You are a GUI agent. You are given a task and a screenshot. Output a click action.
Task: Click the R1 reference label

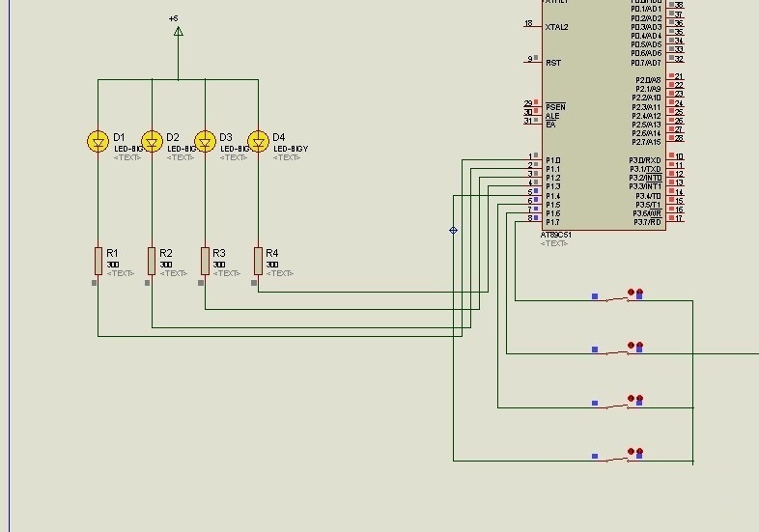(112, 253)
